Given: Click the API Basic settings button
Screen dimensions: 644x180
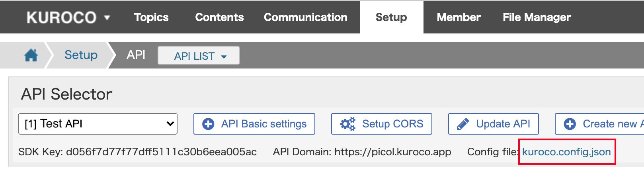Looking at the screenshot, I should tap(254, 124).
